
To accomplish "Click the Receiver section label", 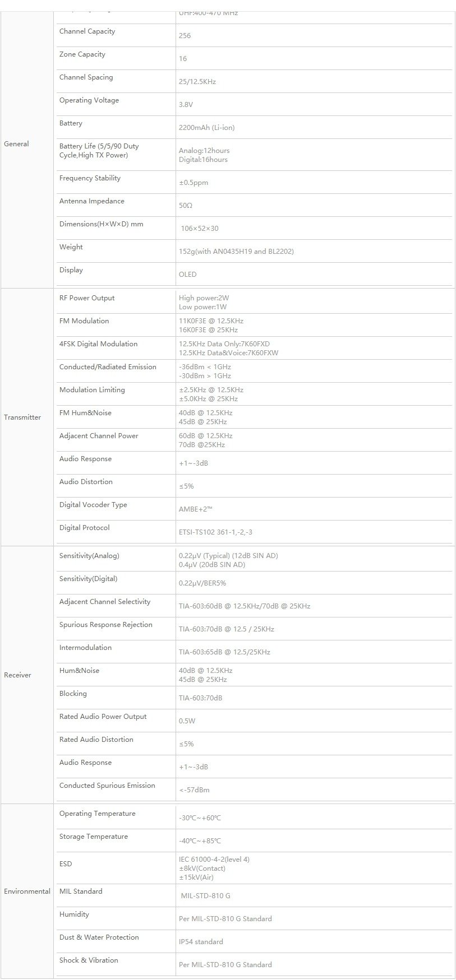I will [x=17, y=675].
